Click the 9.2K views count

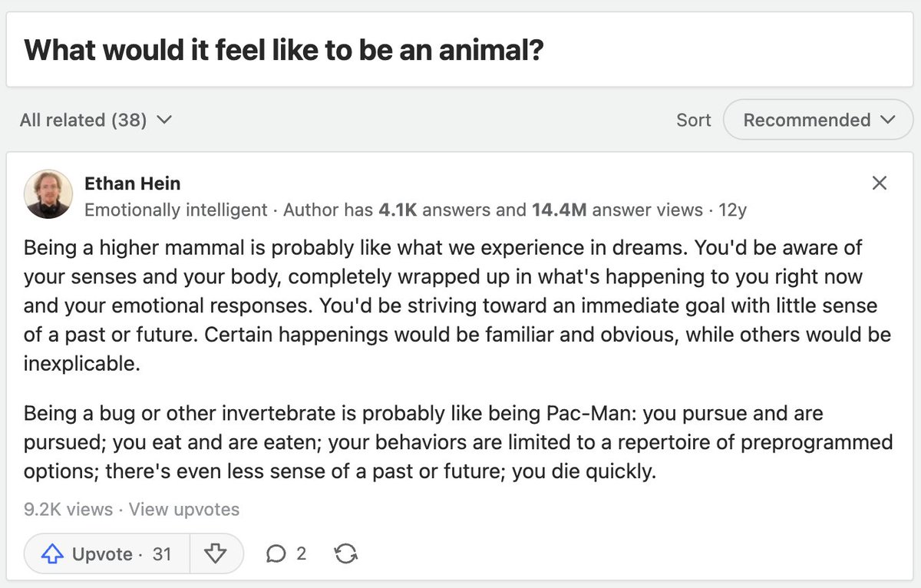[68, 509]
